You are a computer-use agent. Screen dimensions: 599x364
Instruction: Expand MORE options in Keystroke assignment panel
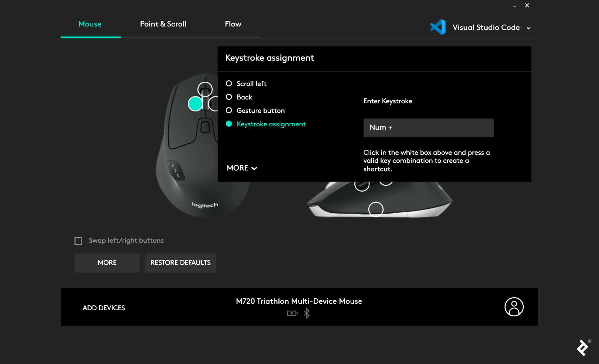click(242, 168)
